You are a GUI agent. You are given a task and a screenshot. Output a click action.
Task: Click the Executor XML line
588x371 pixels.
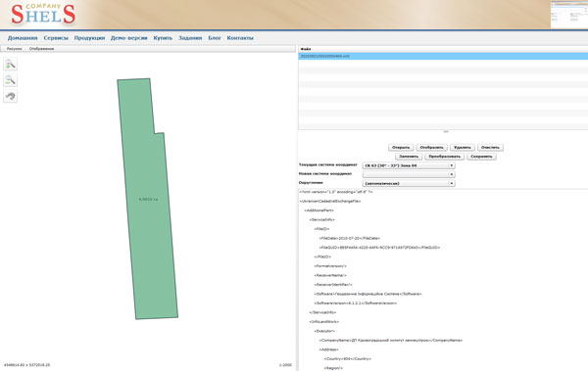[x=324, y=331]
